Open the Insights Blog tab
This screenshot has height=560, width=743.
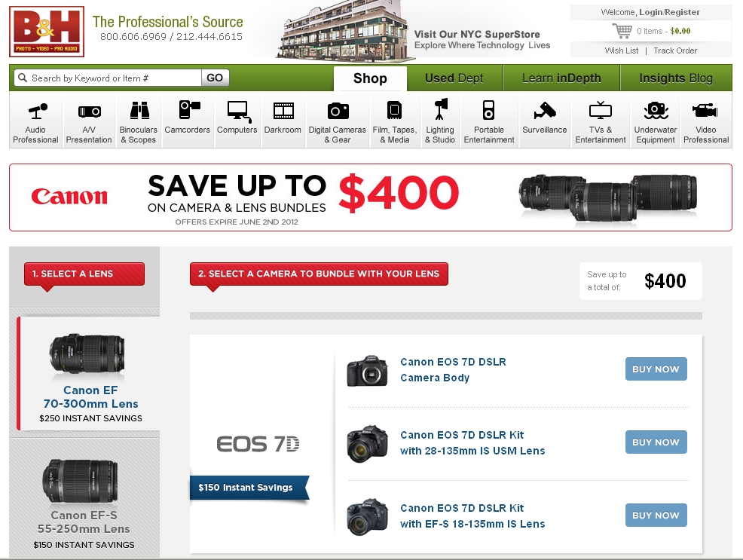click(676, 78)
